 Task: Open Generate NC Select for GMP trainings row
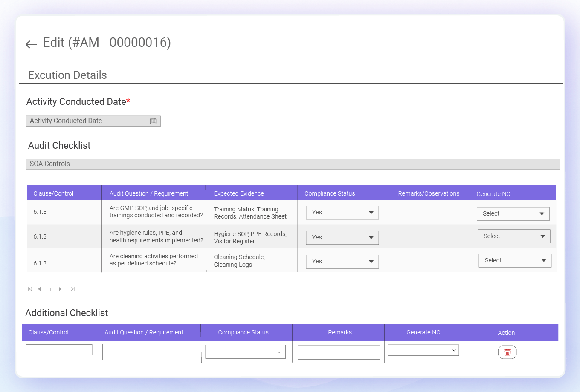pos(513,213)
